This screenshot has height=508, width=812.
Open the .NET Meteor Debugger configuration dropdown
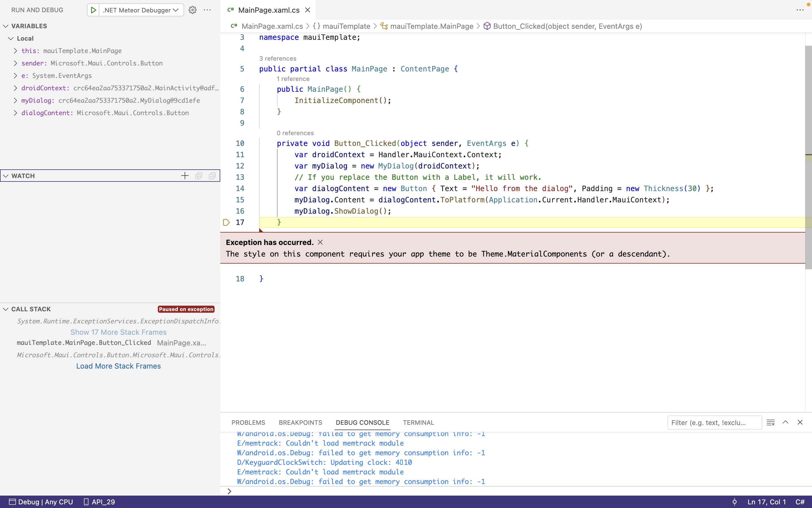pyautogui.click(x=140, y=10)
